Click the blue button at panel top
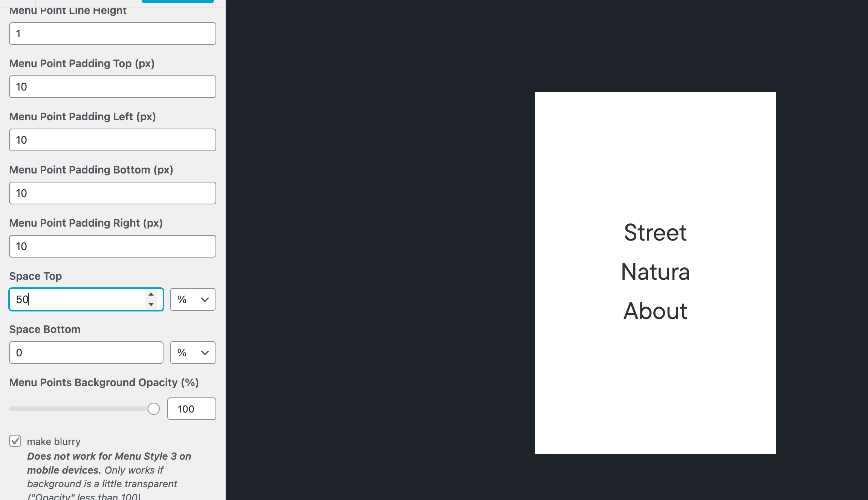This screenshot has height=500, width=868. tap(177, 2)
